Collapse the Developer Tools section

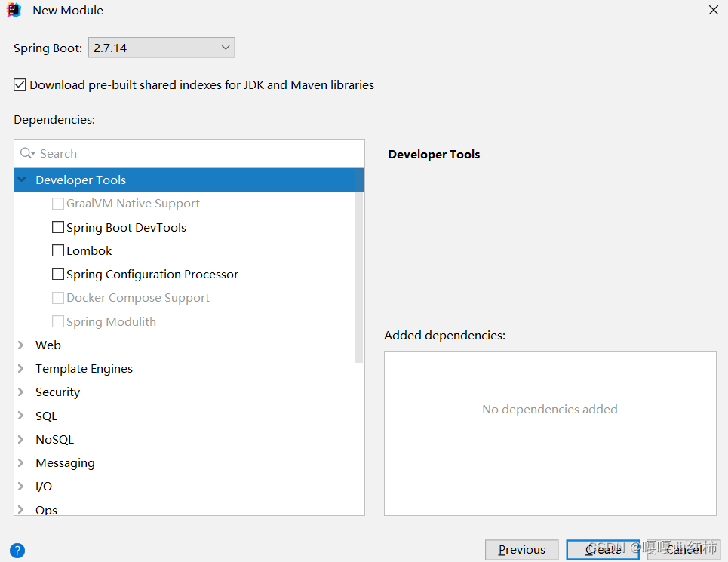coord(21,180)
